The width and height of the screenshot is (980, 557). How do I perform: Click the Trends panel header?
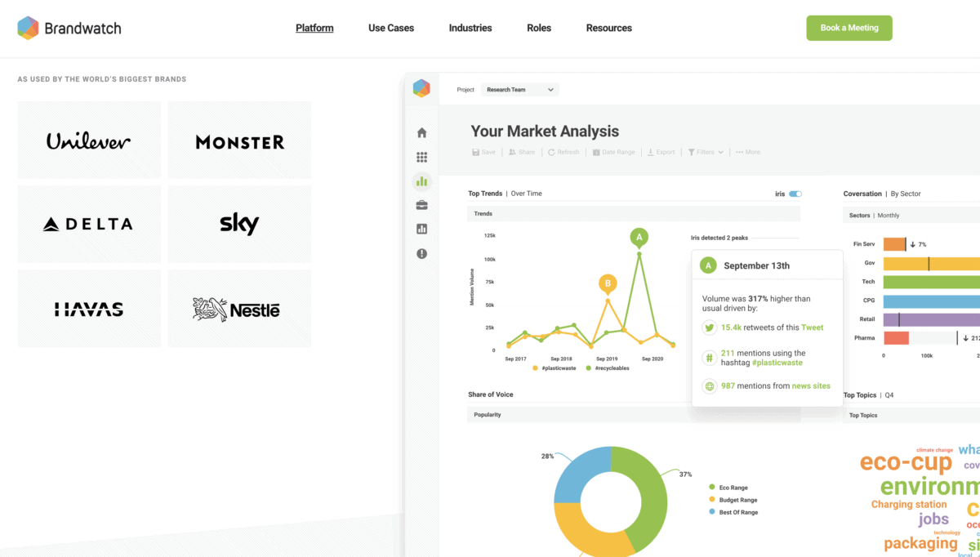coord(634,214)
